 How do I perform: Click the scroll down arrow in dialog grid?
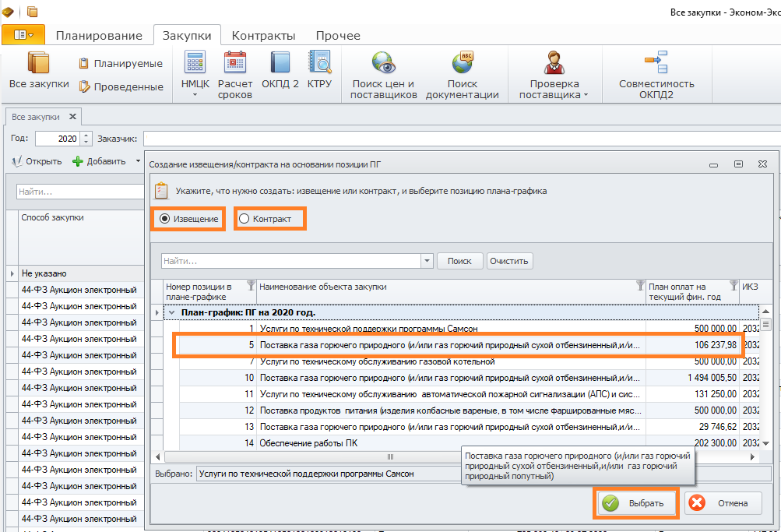click(x=765, y=443)
